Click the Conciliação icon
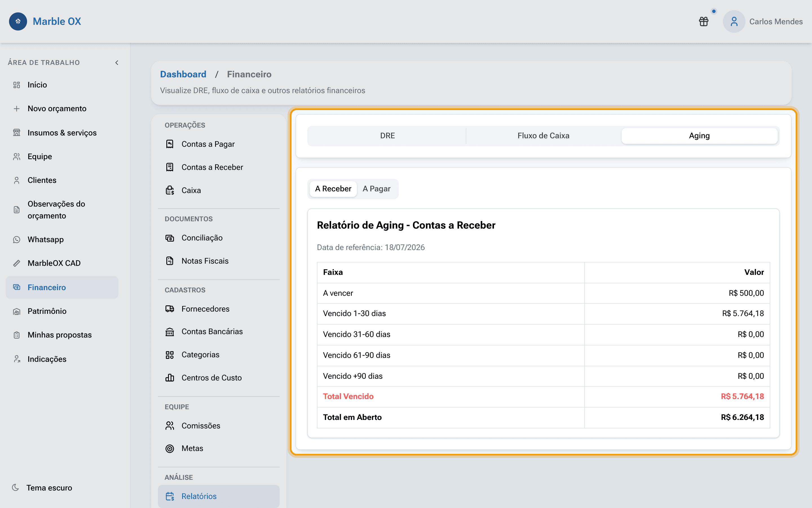812x508 pixels. click(x=170, y=238)
